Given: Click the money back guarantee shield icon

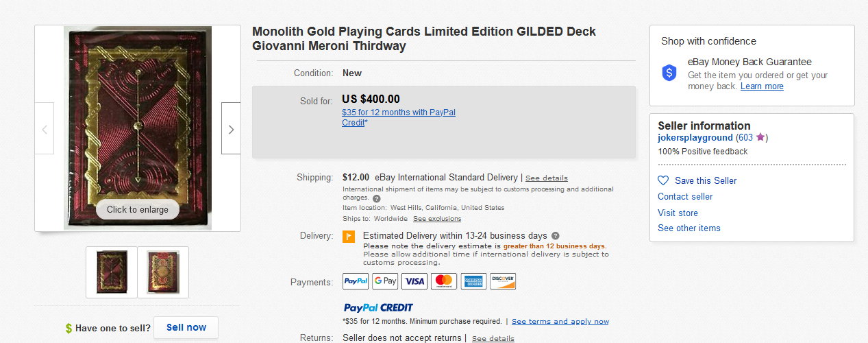Looking at the screenshot, I should pos(669,73).
